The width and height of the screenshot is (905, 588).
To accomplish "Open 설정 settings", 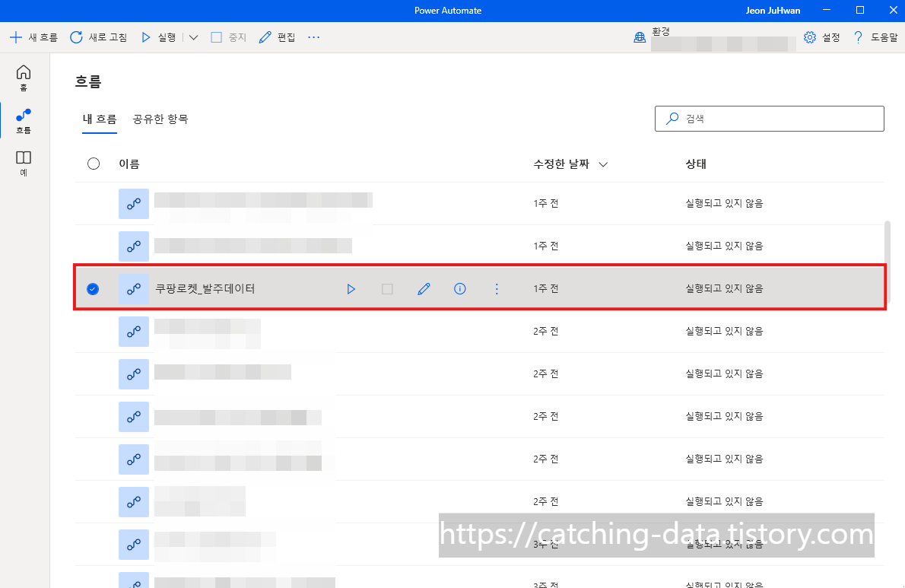I will (x=822, y=37).
